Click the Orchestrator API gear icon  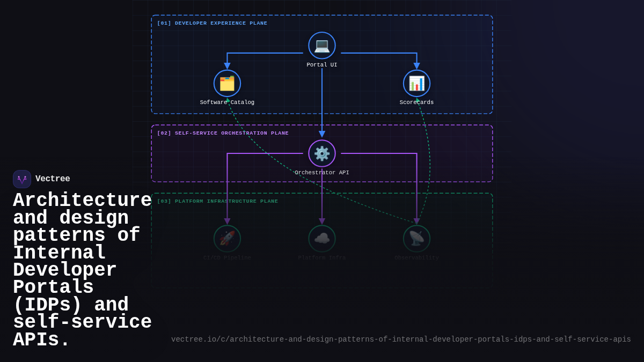click(322, 153)
